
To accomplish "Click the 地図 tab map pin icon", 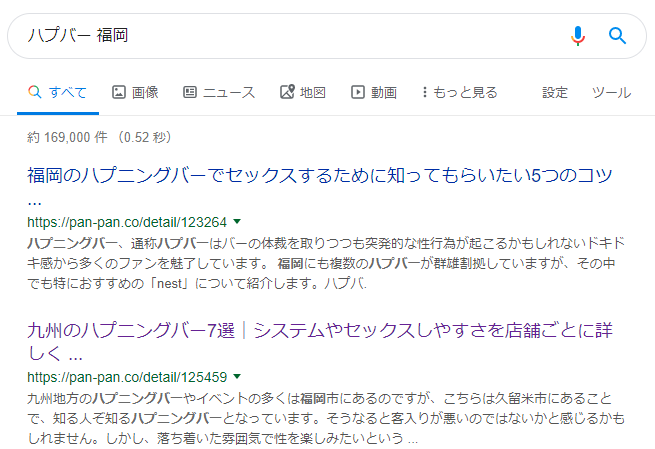I will (287, 92).
